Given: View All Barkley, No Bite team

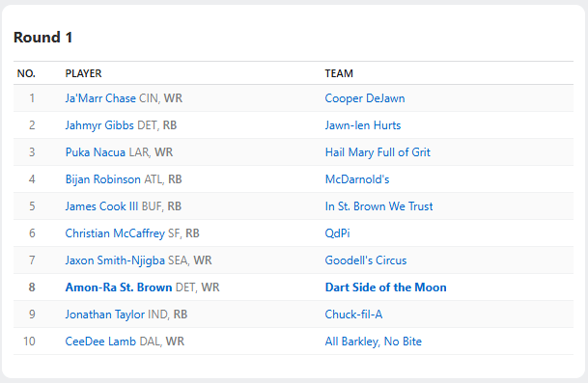Looking at the screenshot, I should coord(374,341).
